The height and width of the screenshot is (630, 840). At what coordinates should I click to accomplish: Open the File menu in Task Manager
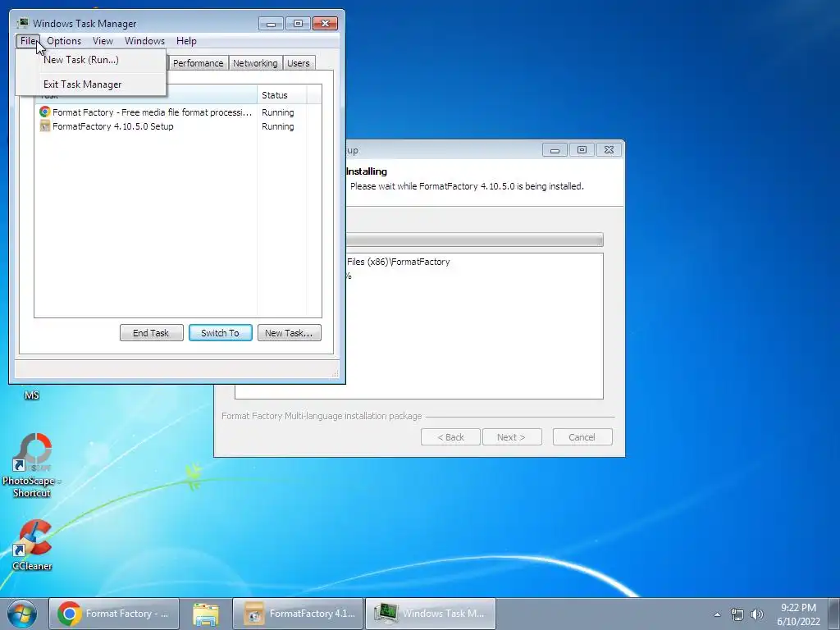tap(28, 41)
